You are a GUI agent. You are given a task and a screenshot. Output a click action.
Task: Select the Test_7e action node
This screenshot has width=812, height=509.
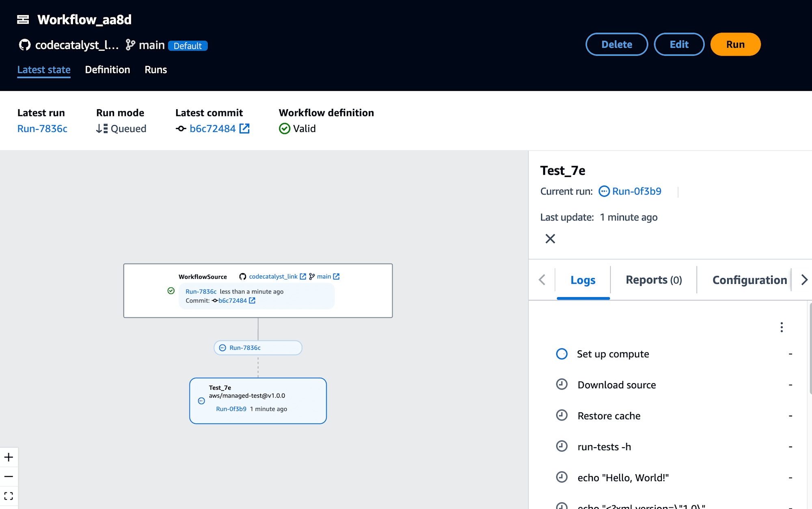tap(258, 401)
